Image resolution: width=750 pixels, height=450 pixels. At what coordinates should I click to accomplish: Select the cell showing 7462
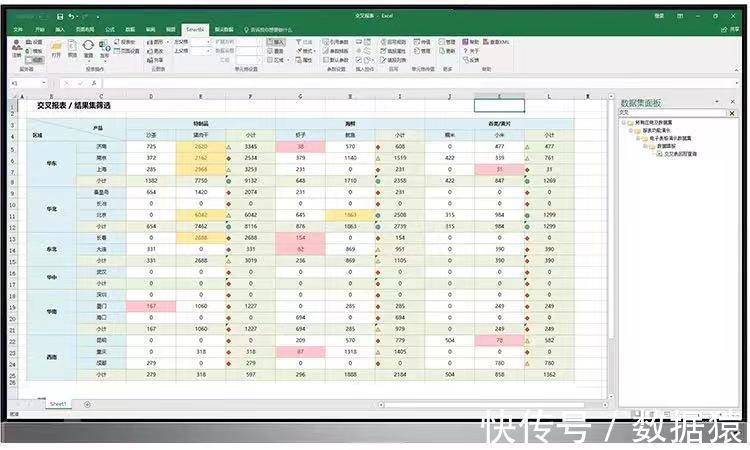tap(201, 226)
